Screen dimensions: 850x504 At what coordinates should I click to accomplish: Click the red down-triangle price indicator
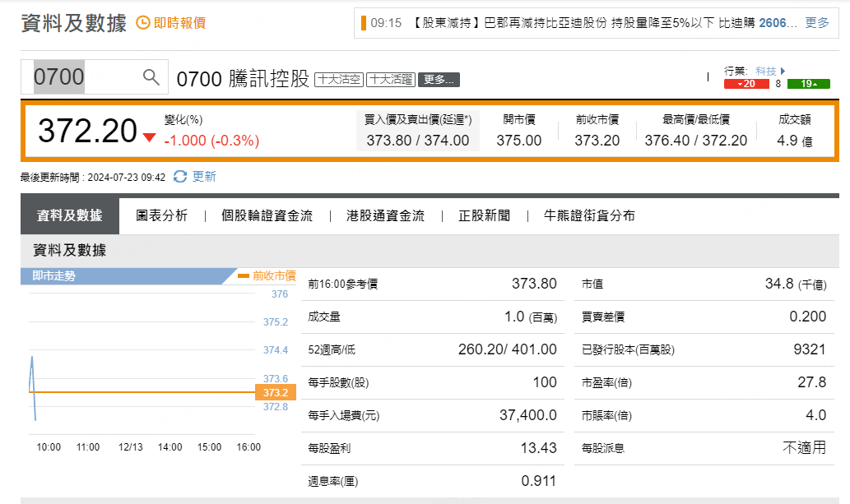coord(149,137)
